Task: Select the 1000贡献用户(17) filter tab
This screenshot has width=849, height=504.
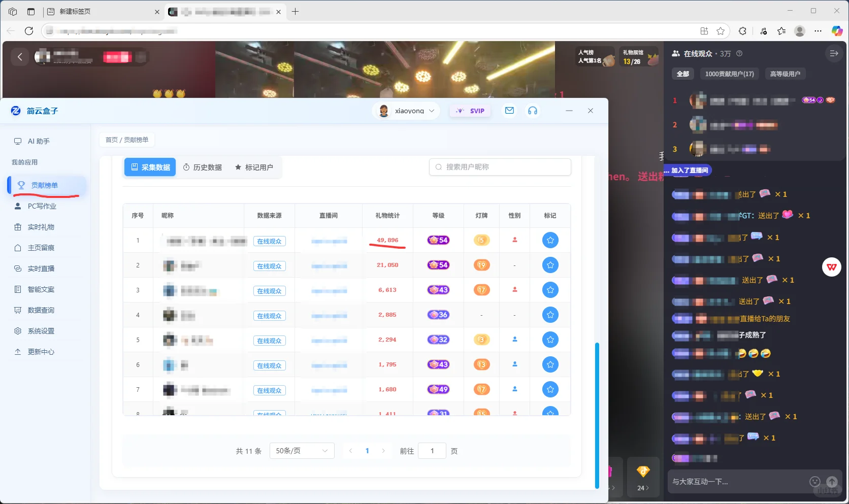Action: (729, 74)
